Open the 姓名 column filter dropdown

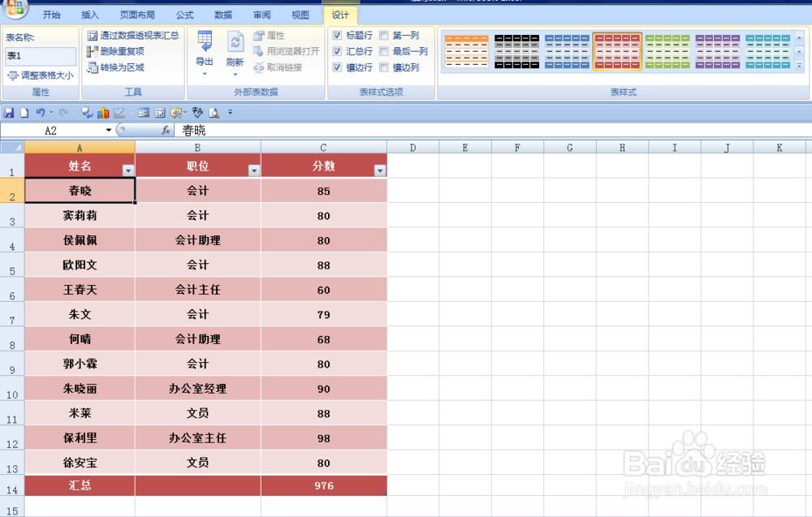[128, 170]
